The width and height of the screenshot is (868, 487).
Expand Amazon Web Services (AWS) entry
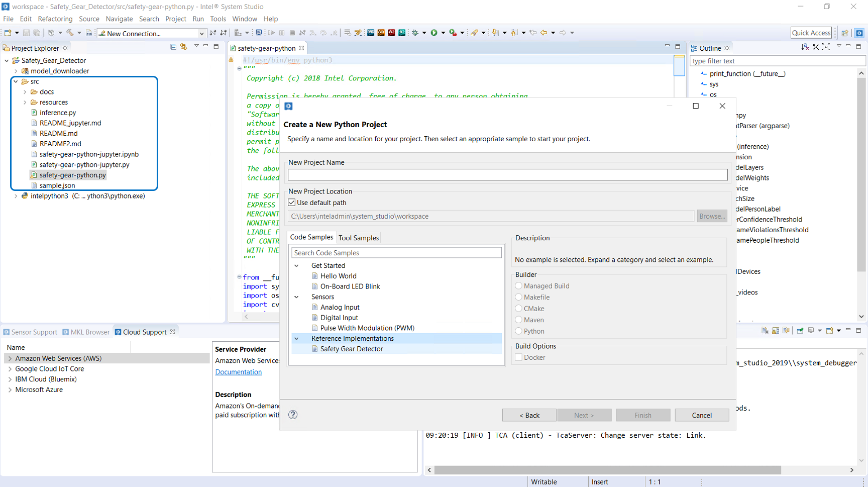tap(10, 358)
